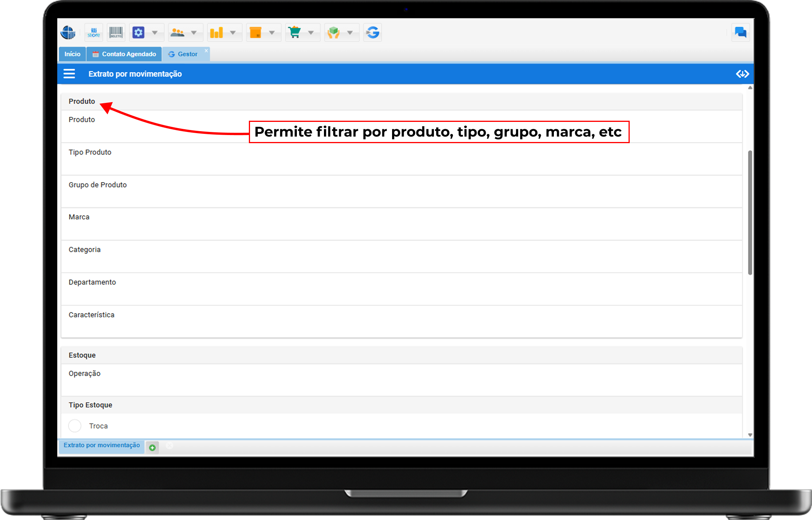
Task: Click the Gestor refresh icon in toolbar
Action: (373, 32)
